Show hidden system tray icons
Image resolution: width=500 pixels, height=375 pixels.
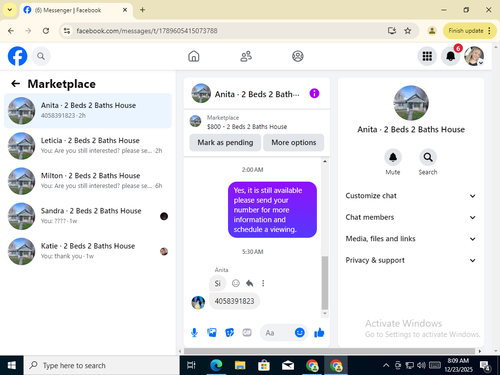tap(386, 365)
